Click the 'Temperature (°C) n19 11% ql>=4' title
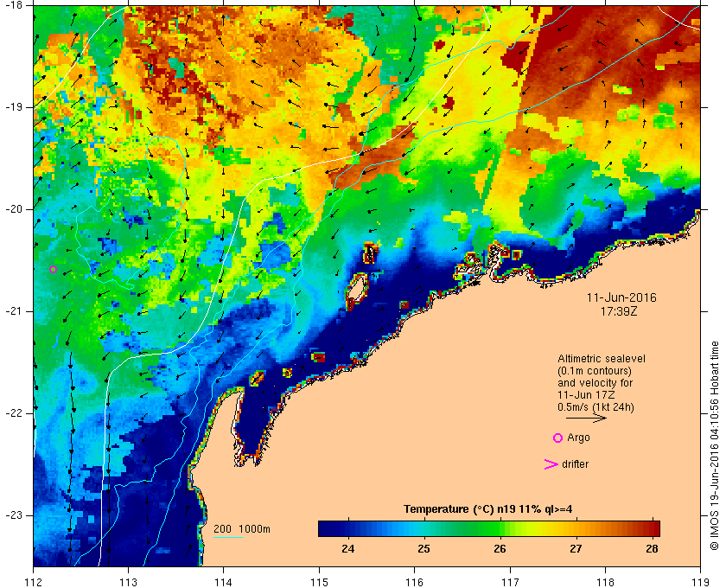 (488, 509)
